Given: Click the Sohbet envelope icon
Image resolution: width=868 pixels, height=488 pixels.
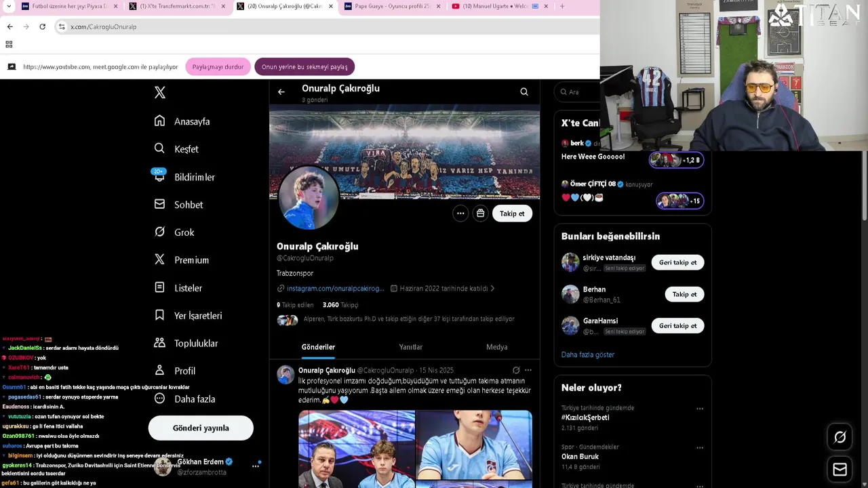Looking at the screenshot, I should tap(159, 204).
